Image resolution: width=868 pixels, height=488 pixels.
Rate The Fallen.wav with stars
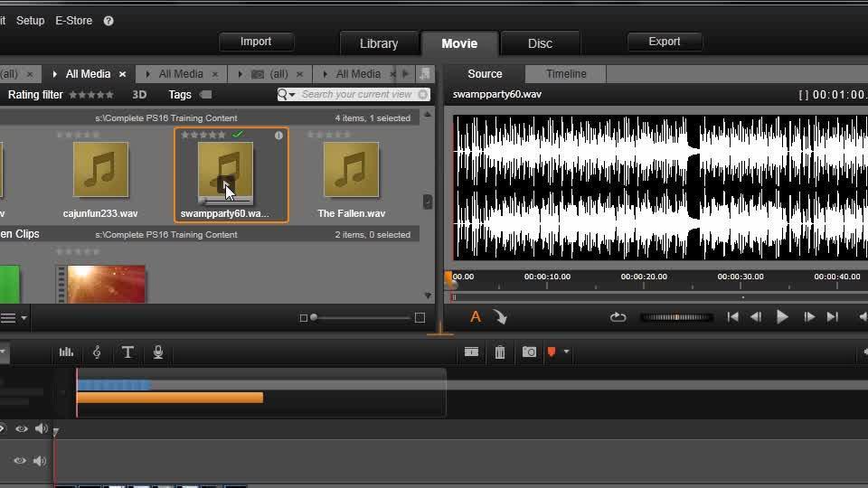(x=329, y=135)
